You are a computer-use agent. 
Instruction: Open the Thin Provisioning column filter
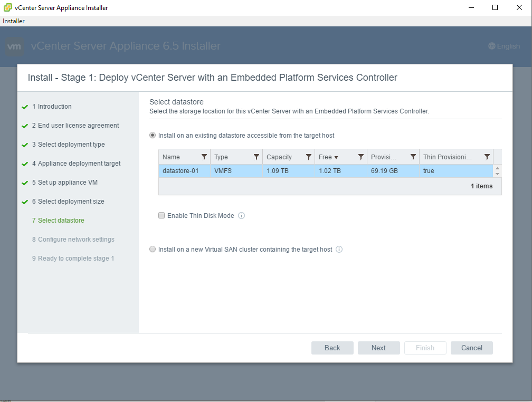(487, 157)
